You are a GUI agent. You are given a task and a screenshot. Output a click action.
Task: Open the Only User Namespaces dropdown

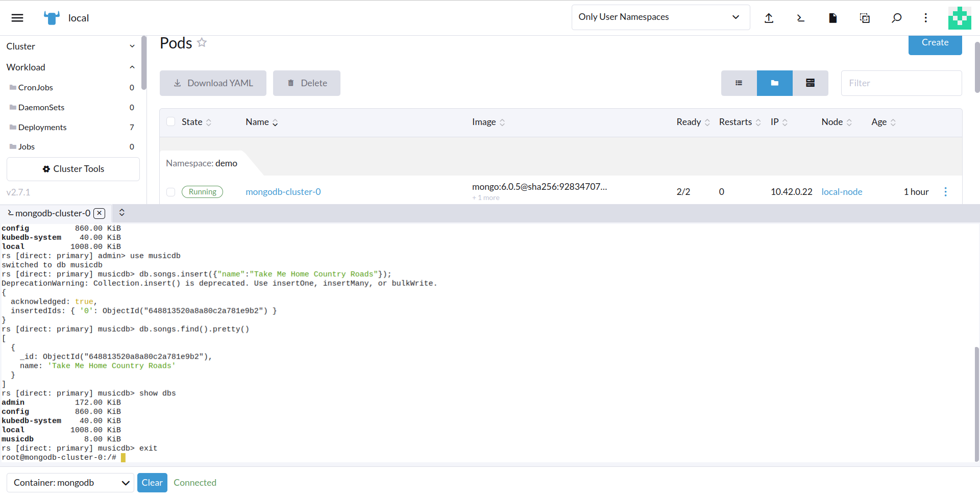click(x=660, y=17)
